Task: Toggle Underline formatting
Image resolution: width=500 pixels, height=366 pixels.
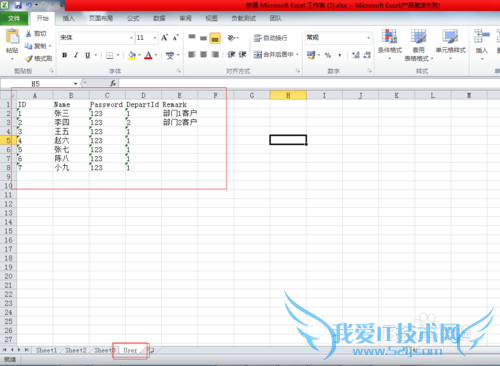Action: pos(88,55)
